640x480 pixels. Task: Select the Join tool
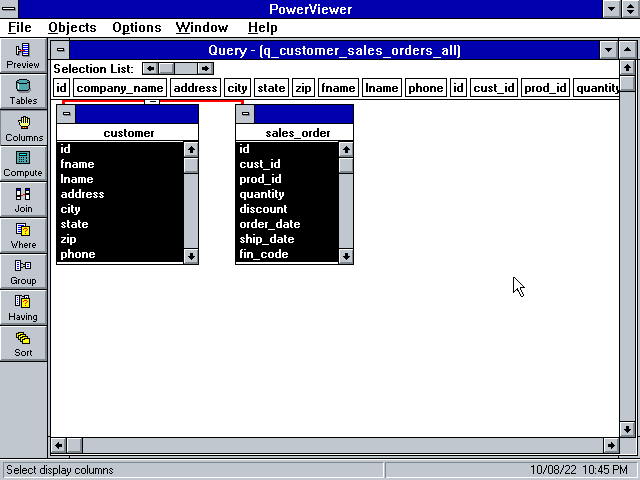(23, 200)
